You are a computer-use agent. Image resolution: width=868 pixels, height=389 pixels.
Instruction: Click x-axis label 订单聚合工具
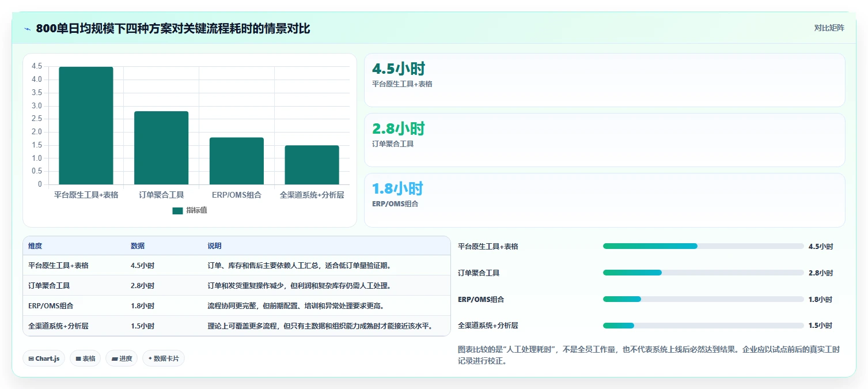pyautogui.click(x=161, y=195)
